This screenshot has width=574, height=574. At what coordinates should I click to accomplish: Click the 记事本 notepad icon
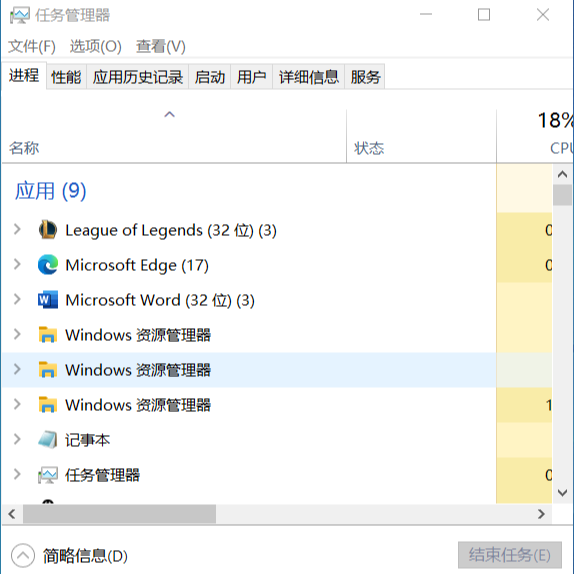pyautogui.click(x=48, y=440)
